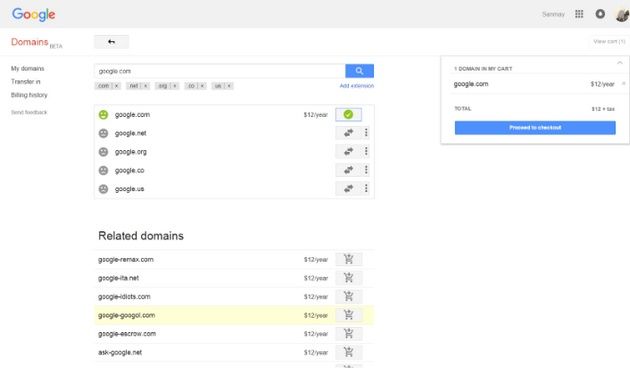Open the Google apps grid
630x368 pixels.
tap(579, 14)
